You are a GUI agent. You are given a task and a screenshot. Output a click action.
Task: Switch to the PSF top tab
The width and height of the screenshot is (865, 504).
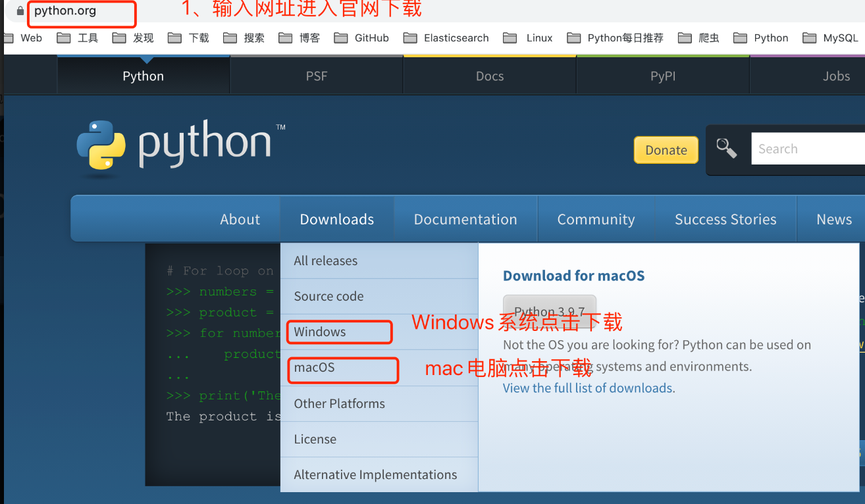pyautogui.click(x=317, y=76)
